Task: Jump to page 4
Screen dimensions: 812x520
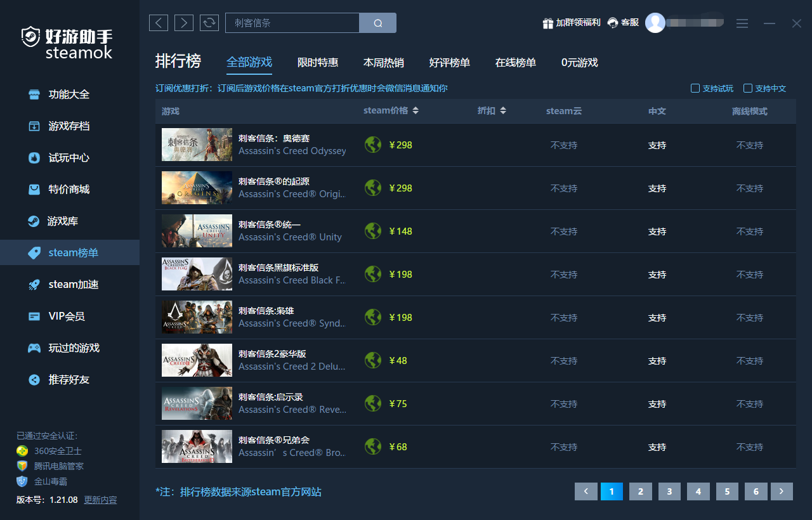Action: [698, 491]
